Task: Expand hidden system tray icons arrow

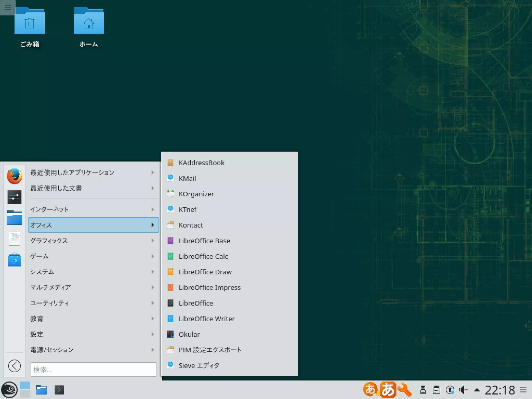Action: tap(477, 390)
